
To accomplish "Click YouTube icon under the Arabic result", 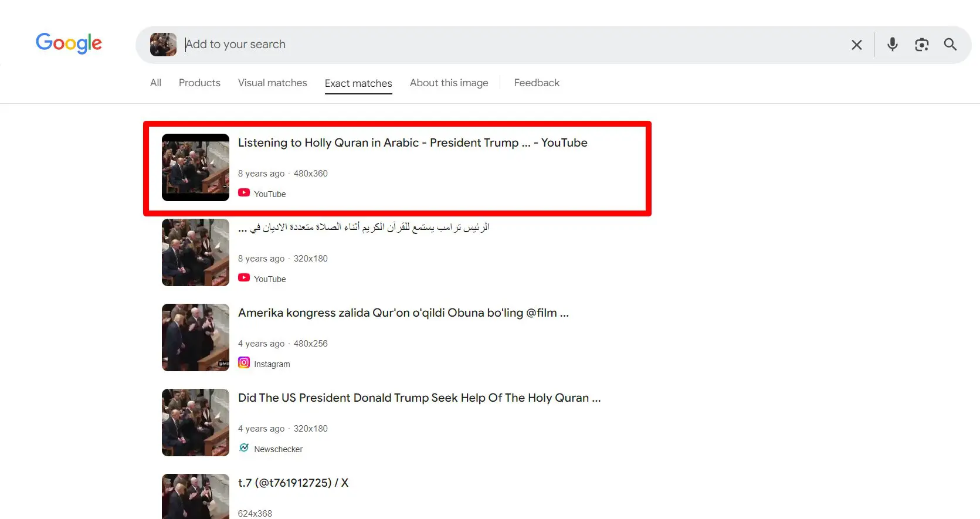I will tap(244, 278).
